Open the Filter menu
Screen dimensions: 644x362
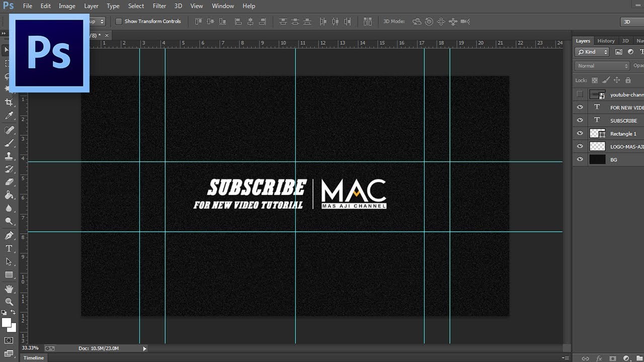point(159,6)
